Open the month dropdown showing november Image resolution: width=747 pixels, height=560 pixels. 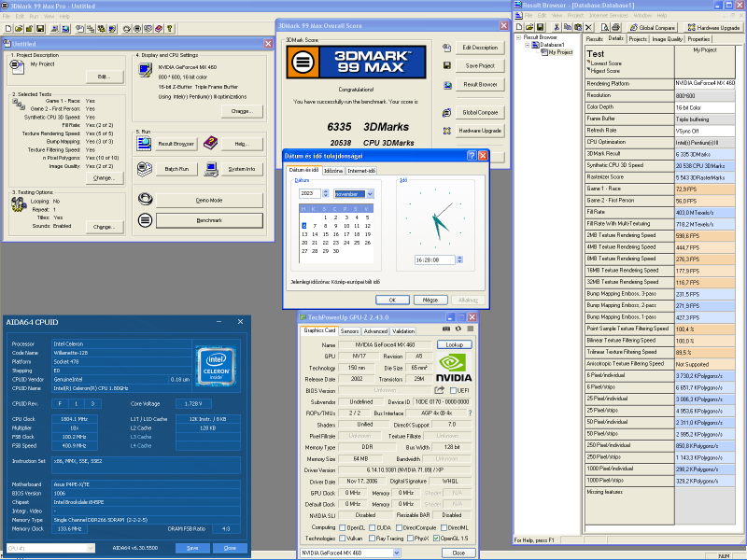(370, 194)
